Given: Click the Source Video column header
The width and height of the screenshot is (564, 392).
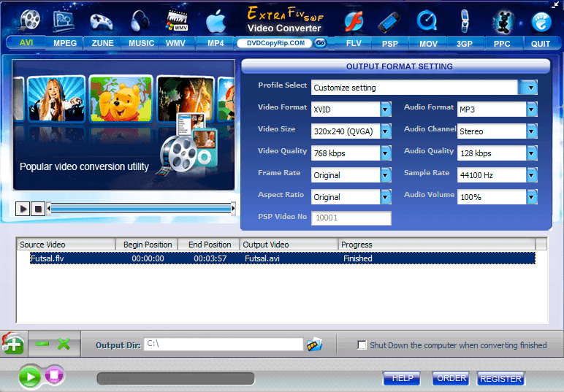Looking at the screenshot, I should [66, 245].
